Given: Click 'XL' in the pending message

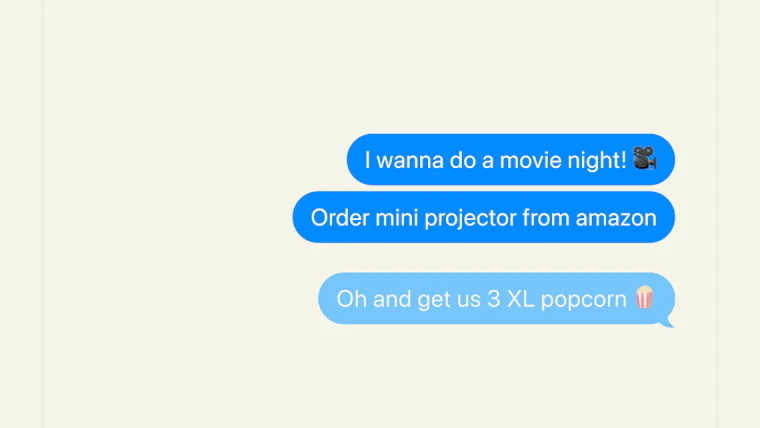Looking at the screenshot, I should coord(521,299).
